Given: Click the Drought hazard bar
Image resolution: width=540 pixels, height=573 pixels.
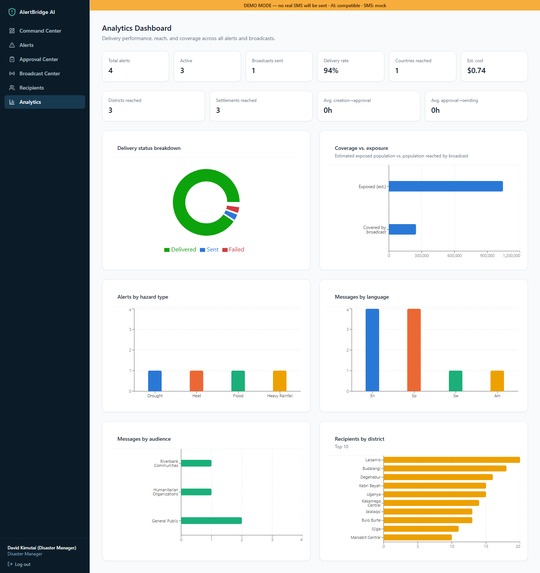Looking at the screenshot, I should click(x=155, y=381).
